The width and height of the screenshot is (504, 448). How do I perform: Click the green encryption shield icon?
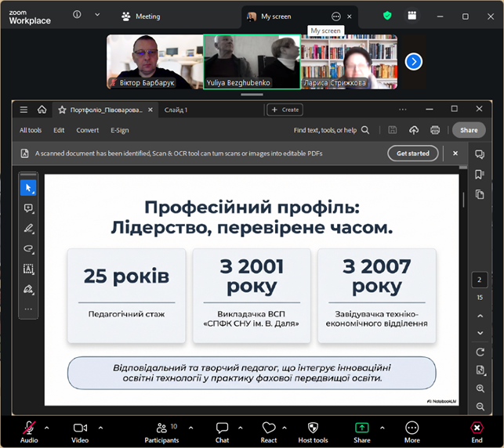pyautogui.click(x=387, y=16)
